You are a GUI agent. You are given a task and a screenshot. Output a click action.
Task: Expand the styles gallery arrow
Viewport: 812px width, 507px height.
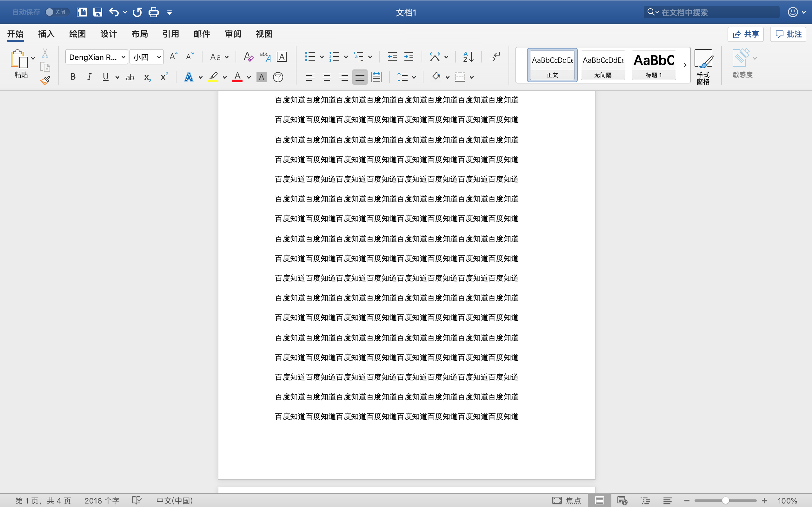[685, 65]
